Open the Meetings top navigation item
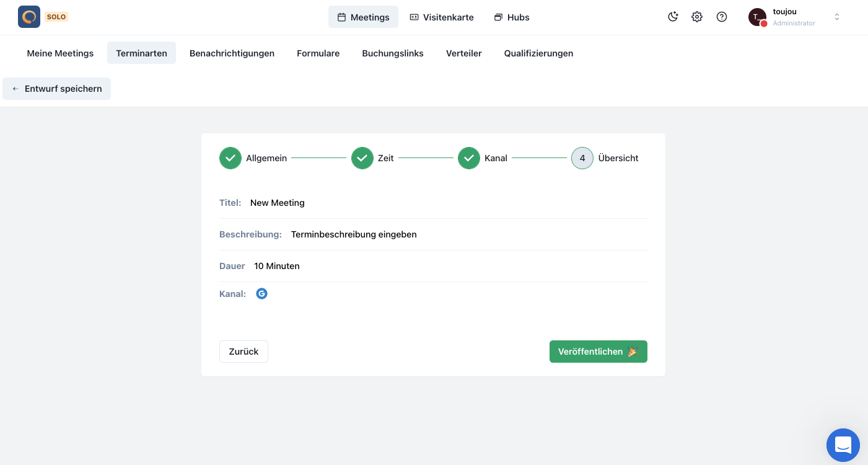 [363, 17]
